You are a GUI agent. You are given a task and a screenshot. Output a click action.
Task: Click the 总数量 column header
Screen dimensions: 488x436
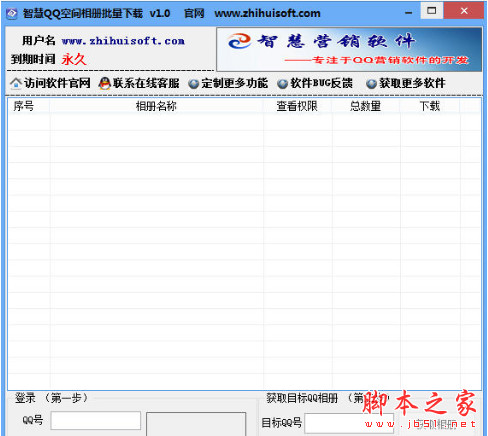pos(366,106)
